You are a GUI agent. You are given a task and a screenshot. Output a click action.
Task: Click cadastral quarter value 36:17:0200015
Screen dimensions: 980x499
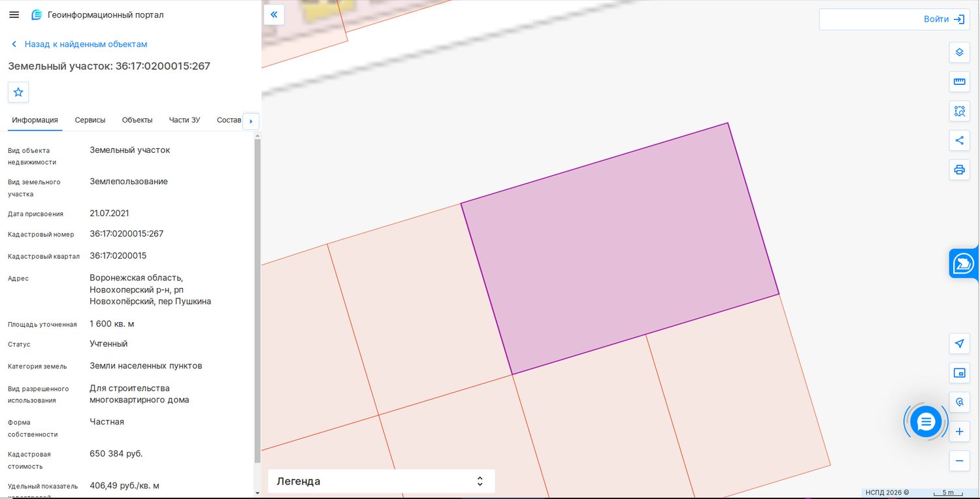point(118,256)
